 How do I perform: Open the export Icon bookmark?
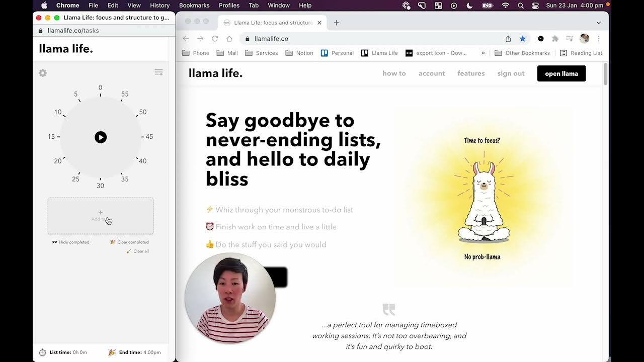pyautogui.click(x=436, y=53)
